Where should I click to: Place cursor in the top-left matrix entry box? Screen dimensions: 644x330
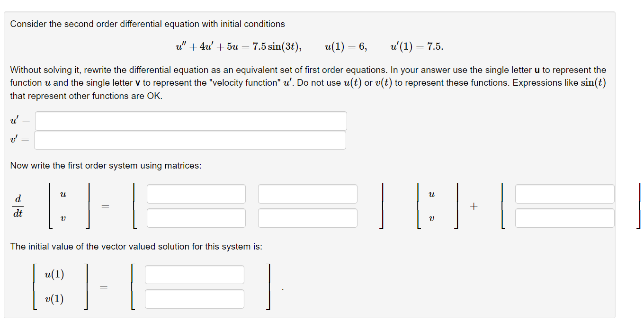point(196,194)
